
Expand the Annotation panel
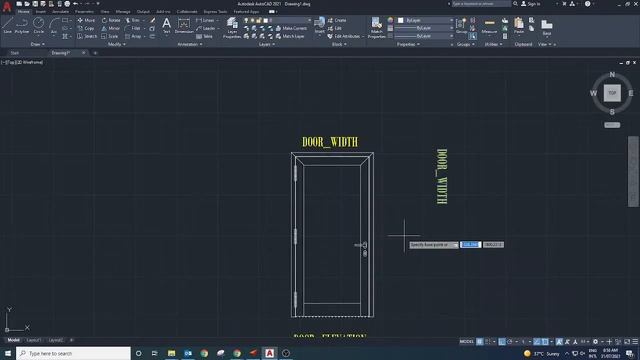point(190,44)
